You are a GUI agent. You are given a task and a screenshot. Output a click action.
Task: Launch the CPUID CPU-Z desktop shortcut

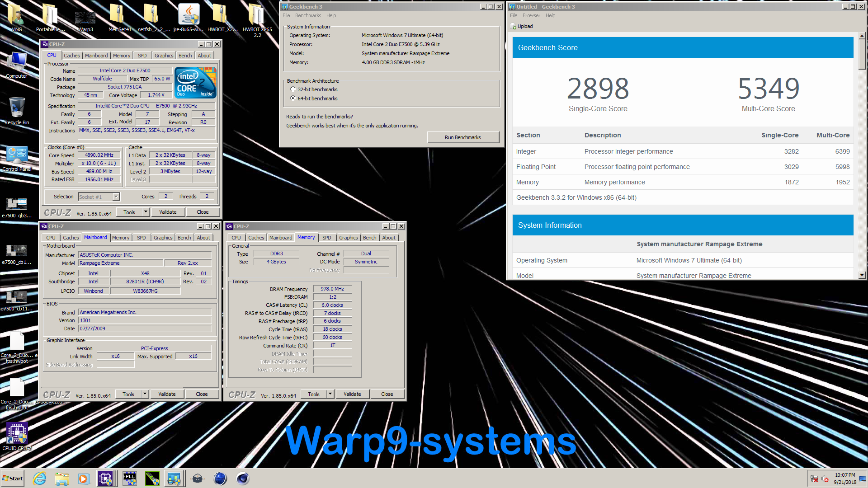[17, 436]
